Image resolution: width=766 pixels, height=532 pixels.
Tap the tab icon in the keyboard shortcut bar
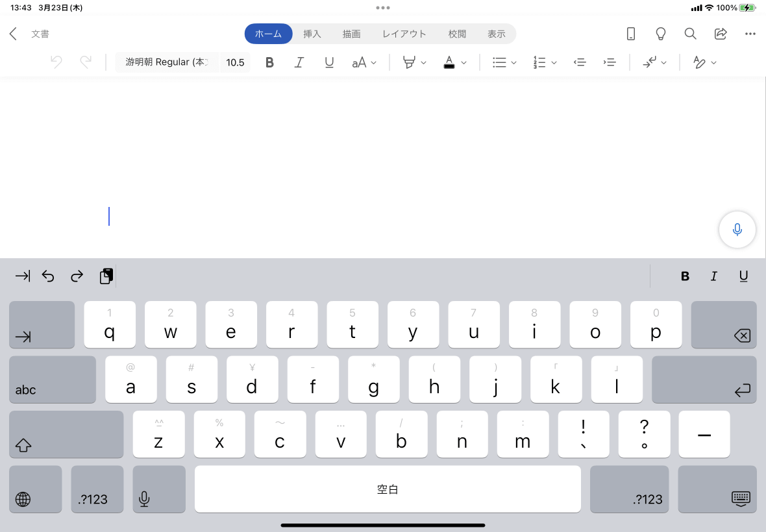point(23,276)
